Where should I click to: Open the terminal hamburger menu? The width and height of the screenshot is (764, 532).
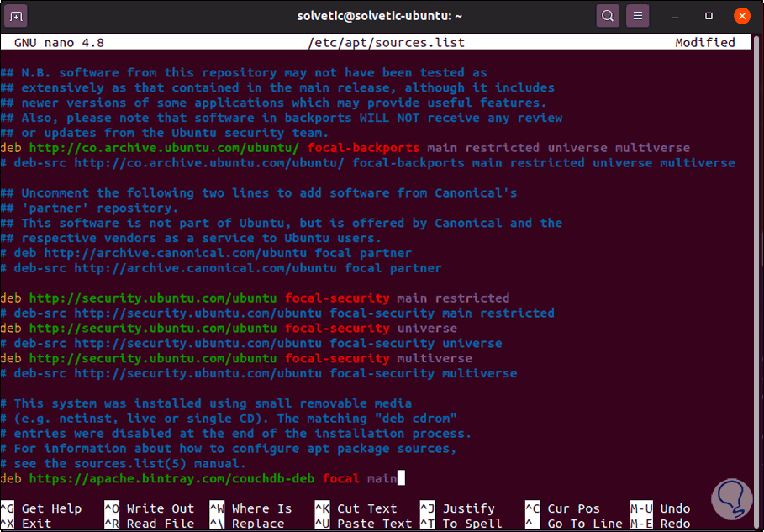638,16
